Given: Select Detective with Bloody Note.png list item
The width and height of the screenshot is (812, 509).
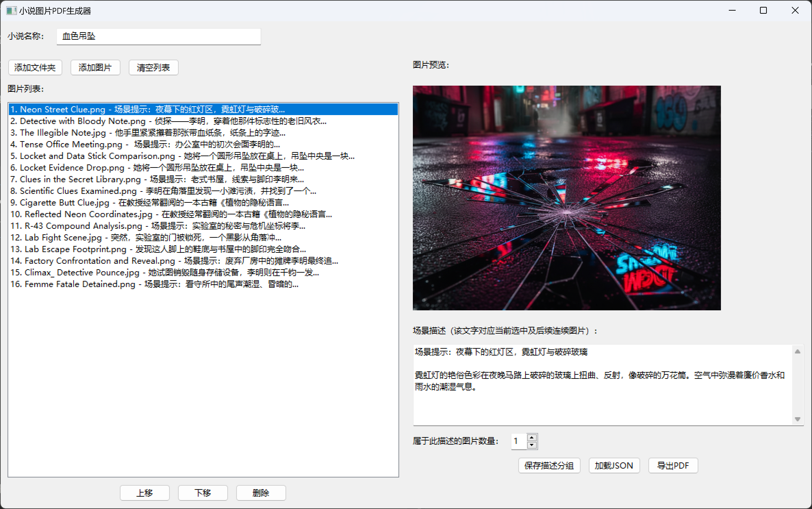Looking at the screenshot, I should point(168,121).
